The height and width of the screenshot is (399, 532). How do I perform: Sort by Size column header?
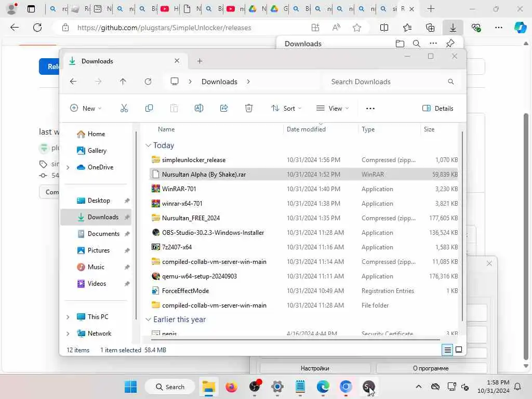(x=429, y=129)
